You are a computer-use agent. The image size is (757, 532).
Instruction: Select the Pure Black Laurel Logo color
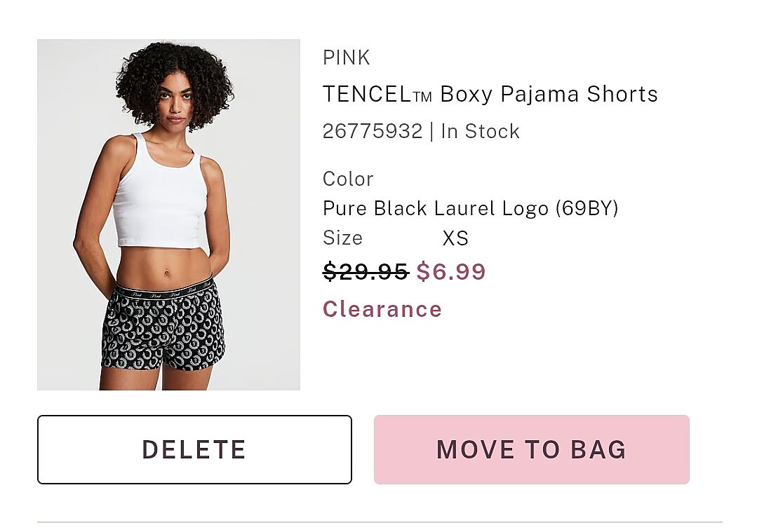click(436, 208)
